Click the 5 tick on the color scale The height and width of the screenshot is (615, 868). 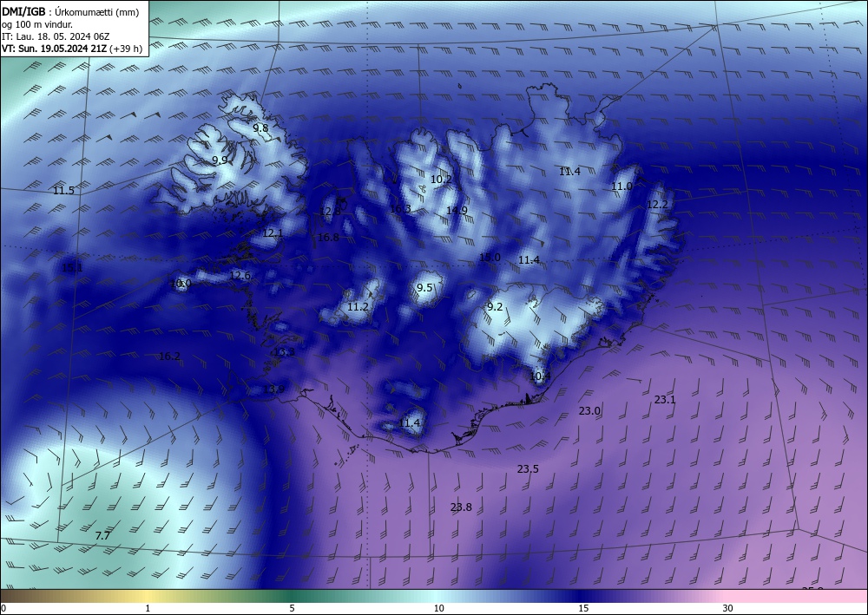click(x=292, y=608)
